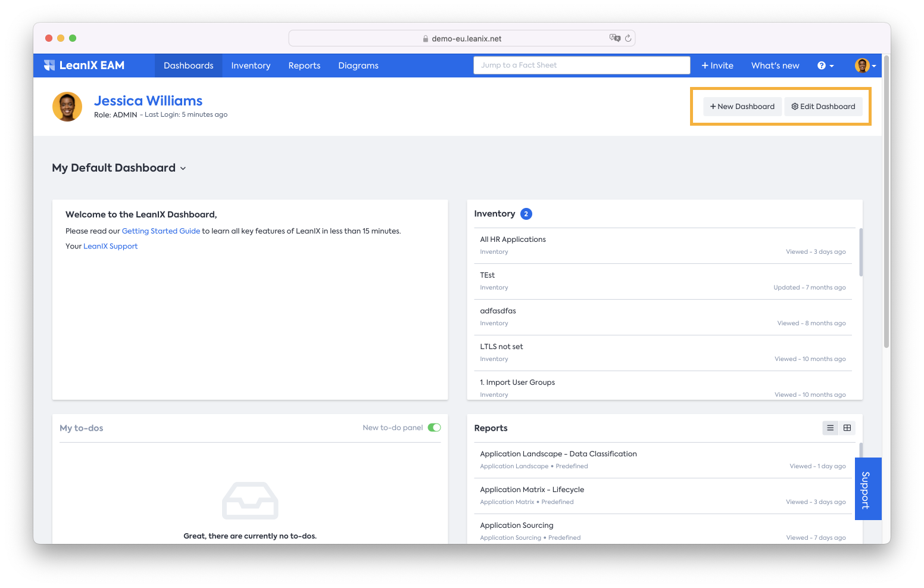Open the Dashboards tab
This screenshot has width=924, height=588.
189,66
